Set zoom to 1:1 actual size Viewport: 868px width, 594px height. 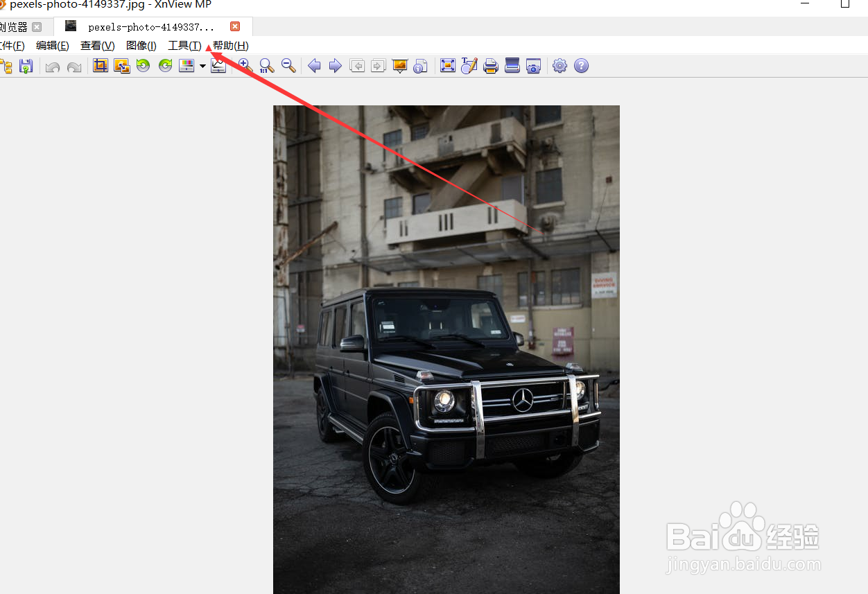[x=266, y=66]
